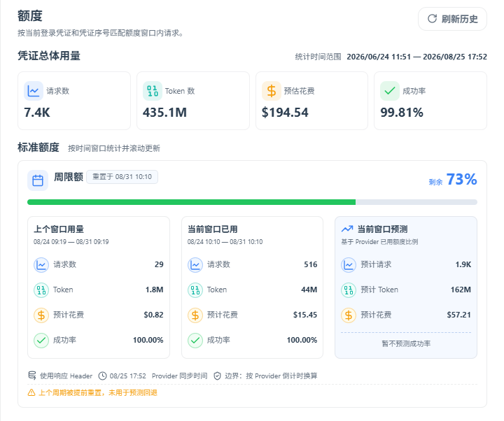Image resolution: width=504 pixels, height=421 pixels.
Task: Click the 重置于 08/31 10:10 badge
Action: tap(122, 177)
